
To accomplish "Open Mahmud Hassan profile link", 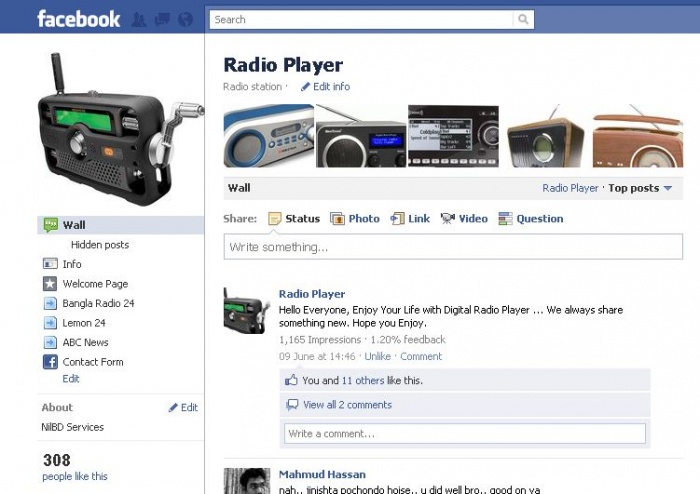I will click(x=322, y=474).
